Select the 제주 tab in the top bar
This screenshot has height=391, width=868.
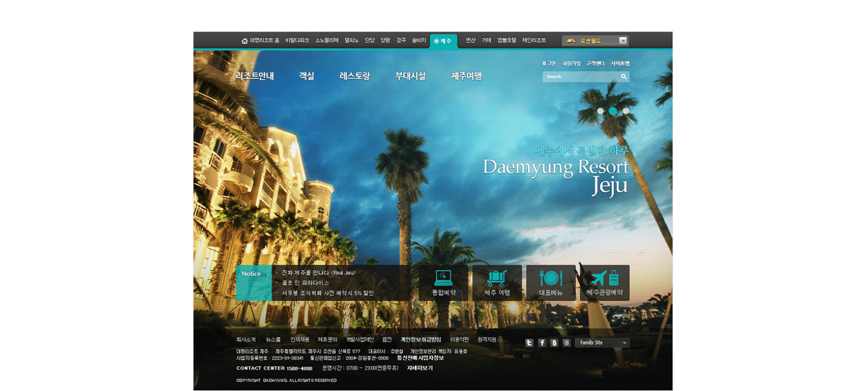[443, 41]
